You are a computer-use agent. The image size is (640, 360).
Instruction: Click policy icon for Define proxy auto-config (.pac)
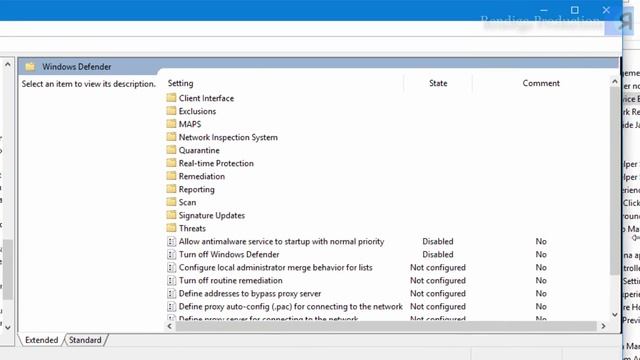point(171,307)
